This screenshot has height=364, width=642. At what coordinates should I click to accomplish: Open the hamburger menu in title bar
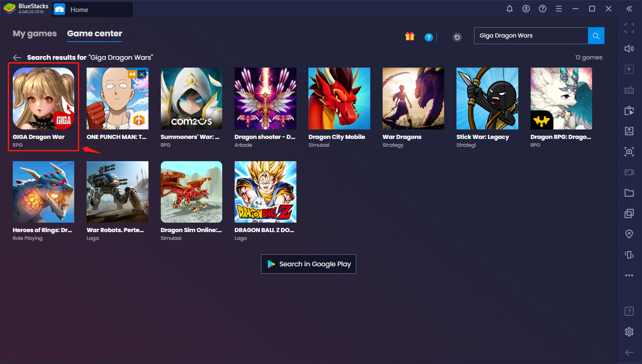tap(559, 9)
